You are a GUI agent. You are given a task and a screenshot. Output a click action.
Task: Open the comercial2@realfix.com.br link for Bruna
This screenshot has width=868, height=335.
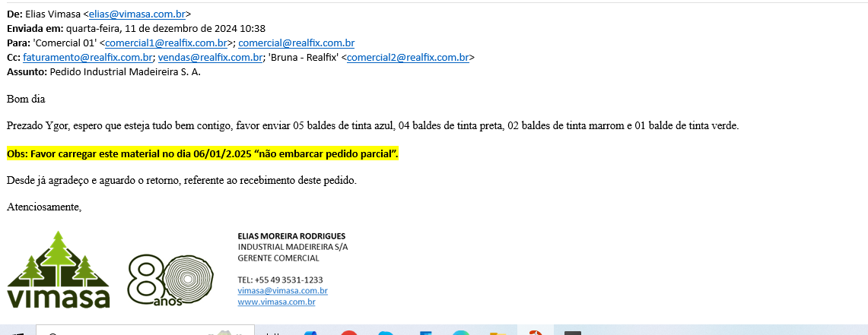pyautogui.click(x=408, y=58)
